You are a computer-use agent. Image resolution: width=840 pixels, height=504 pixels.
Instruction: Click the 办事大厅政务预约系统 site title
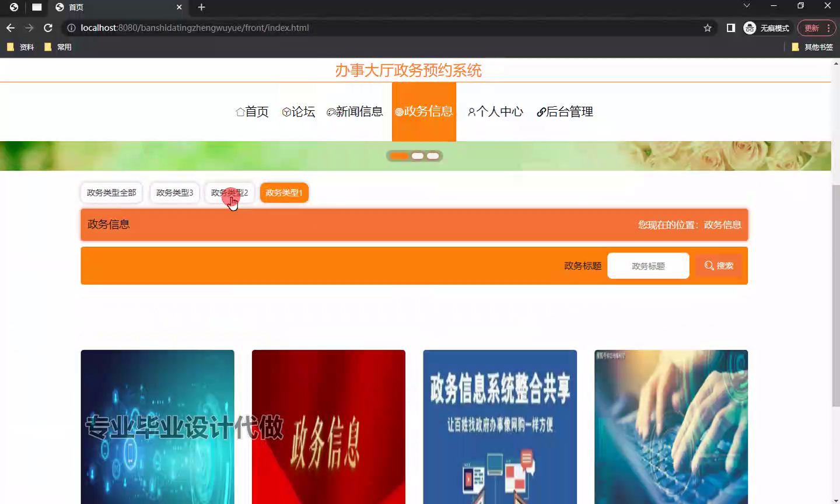[x=408, y=71]
